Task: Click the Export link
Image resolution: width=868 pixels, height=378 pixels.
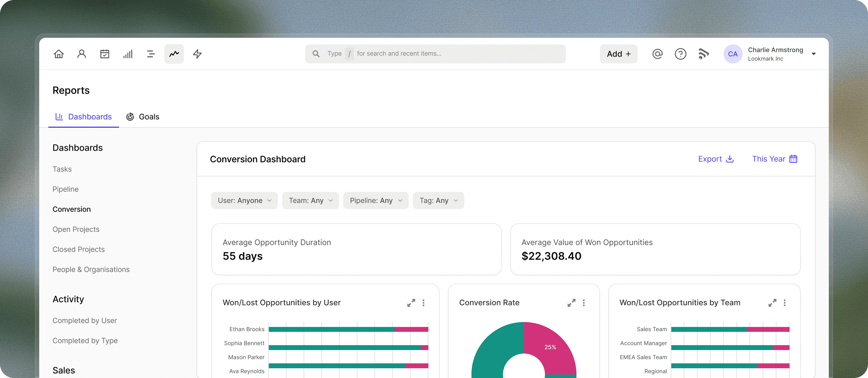Action: (x=715, y=159)
